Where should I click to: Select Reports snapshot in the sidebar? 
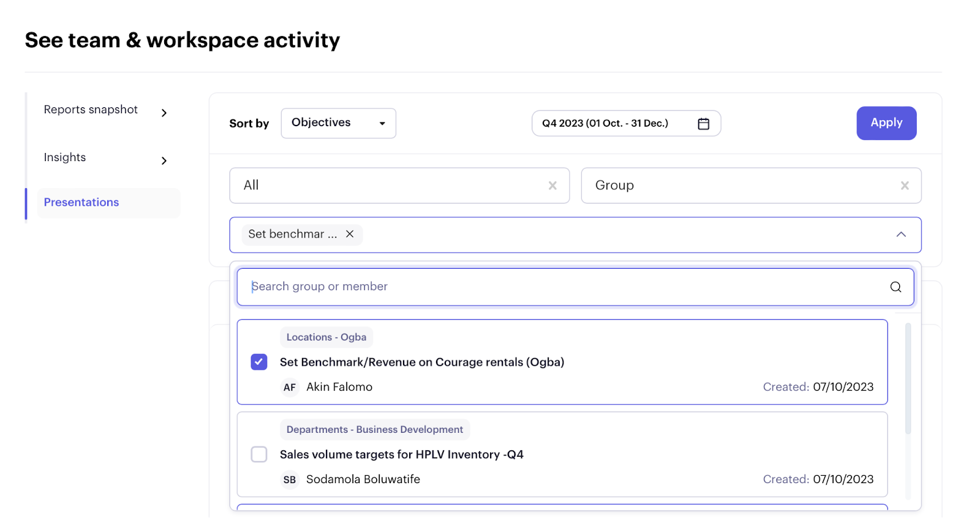[91, 110]
